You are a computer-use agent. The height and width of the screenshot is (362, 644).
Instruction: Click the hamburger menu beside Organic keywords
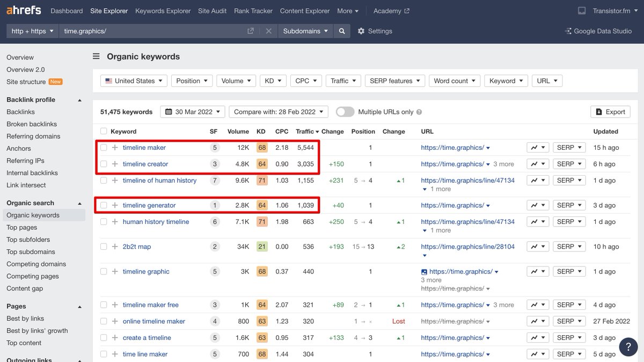pyautogui.click(x=96, y=56)
